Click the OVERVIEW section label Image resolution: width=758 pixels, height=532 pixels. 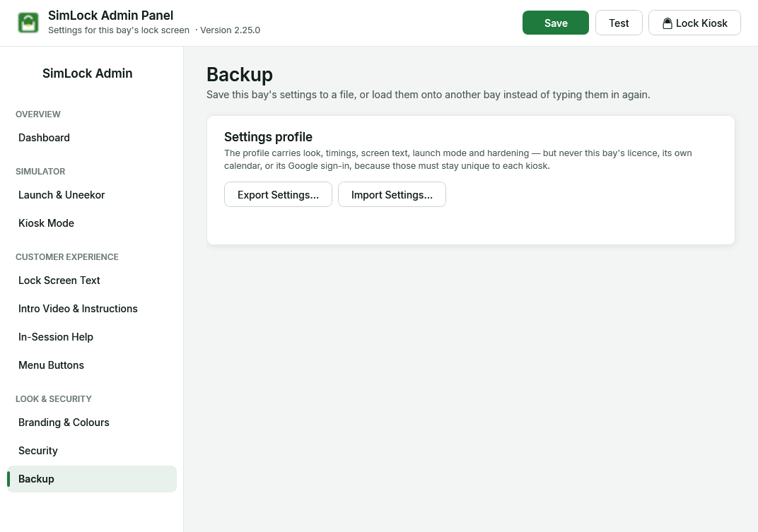(38, 114)
